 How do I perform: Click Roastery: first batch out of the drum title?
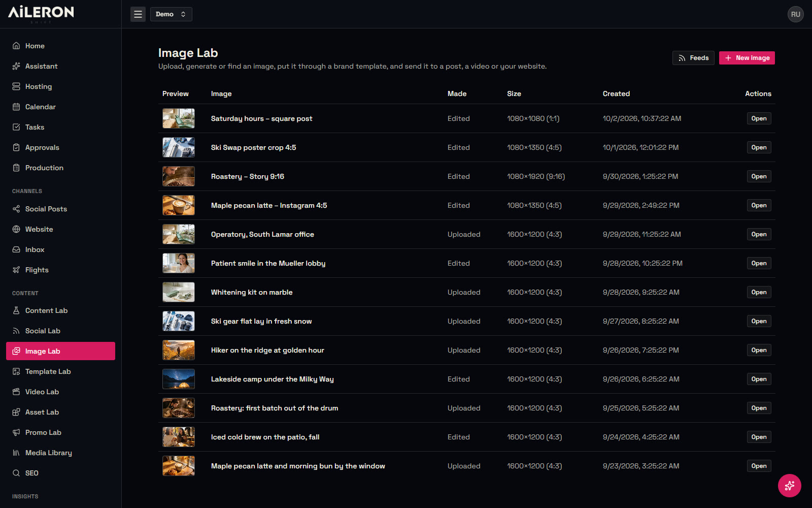275,408
